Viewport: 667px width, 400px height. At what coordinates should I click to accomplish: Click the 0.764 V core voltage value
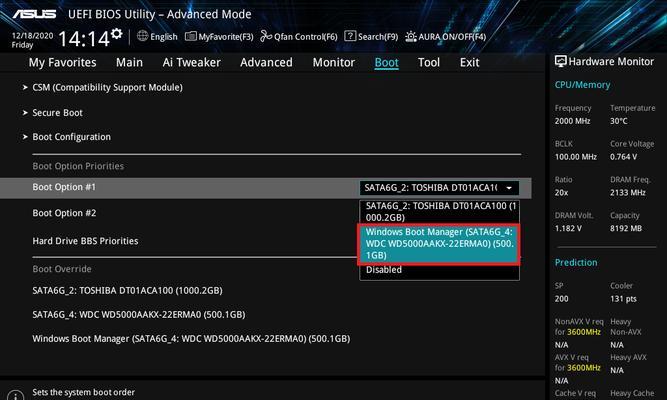[624, 157]
